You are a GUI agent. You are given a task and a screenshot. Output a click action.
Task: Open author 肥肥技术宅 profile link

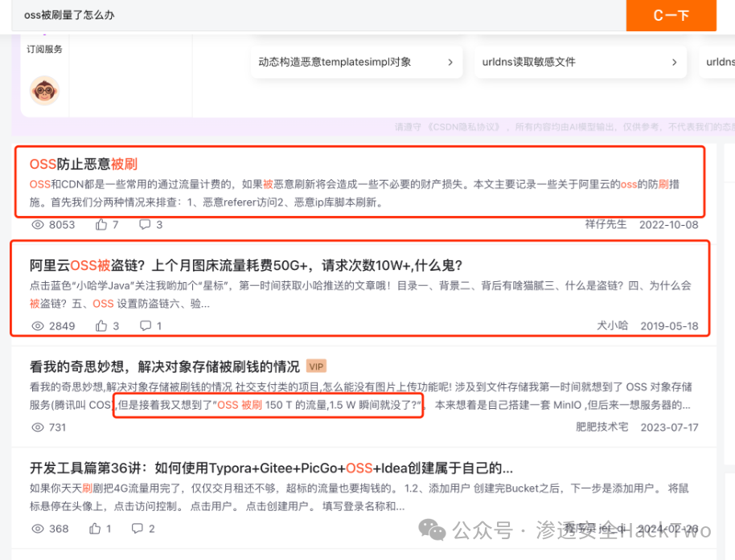[602, 427]
